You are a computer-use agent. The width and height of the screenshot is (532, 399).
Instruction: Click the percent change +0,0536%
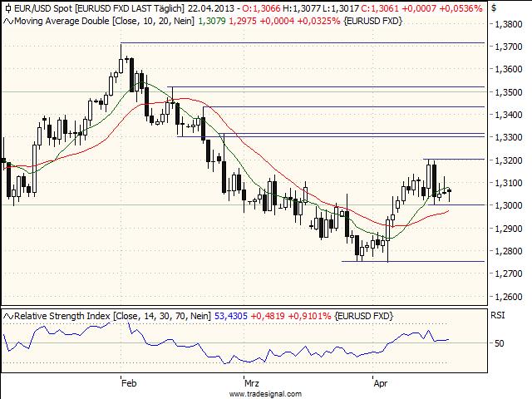(461, 8)
